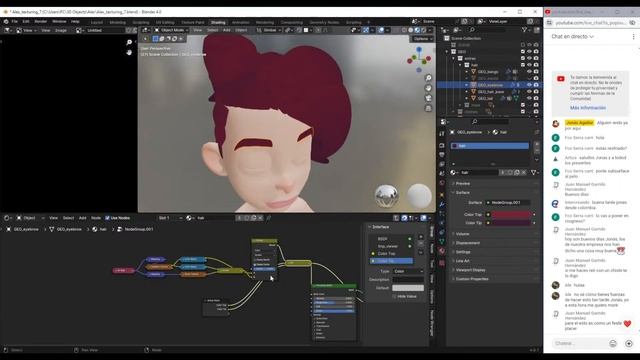Viewport: 640px width, 360px height.
Task: Open the Modifier wrench properties tab
Action: [x=442, y=203]
